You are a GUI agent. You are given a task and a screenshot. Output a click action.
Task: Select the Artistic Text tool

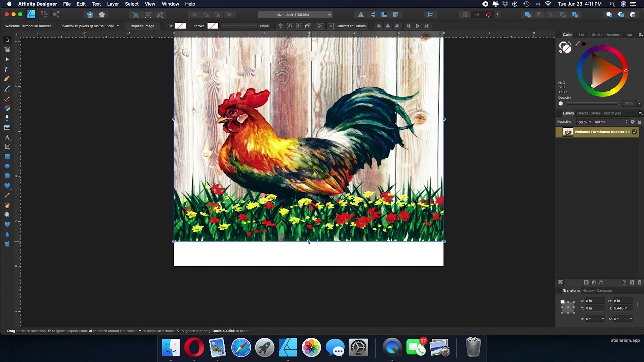pyautogui.click(x=7, y=137)
